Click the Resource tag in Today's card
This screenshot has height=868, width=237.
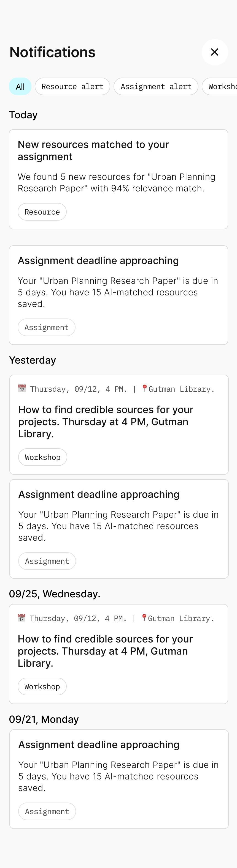coord(42,212)
